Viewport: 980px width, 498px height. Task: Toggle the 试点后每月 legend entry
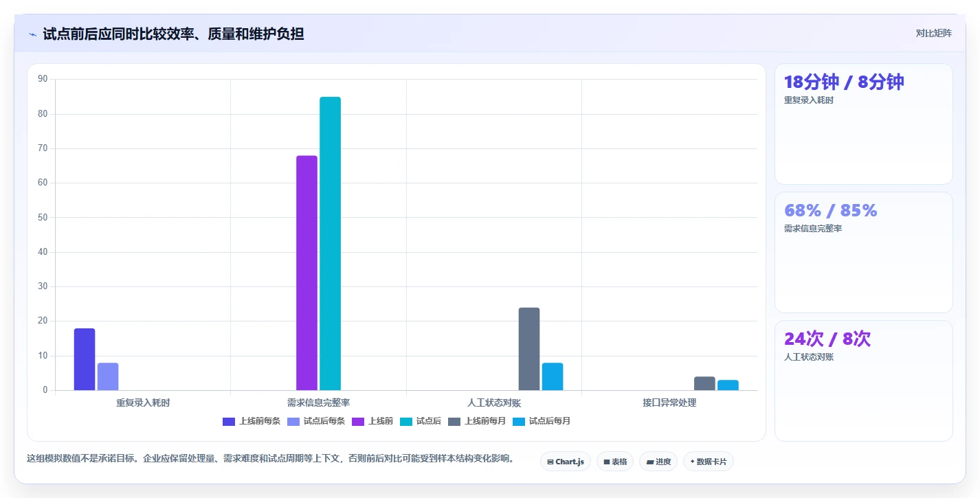tap(541, 421)
